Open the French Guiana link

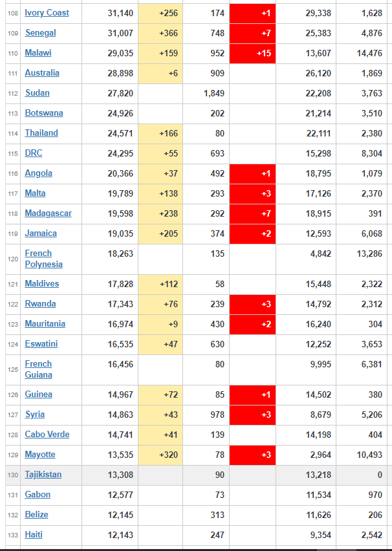pos(38,369)
